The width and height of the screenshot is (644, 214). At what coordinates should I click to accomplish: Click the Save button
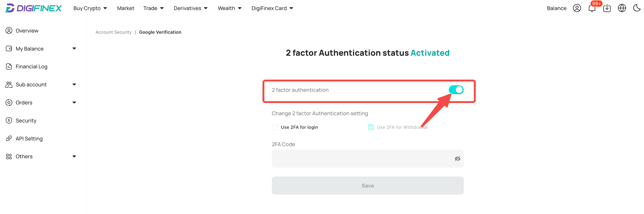click(367, 185)
